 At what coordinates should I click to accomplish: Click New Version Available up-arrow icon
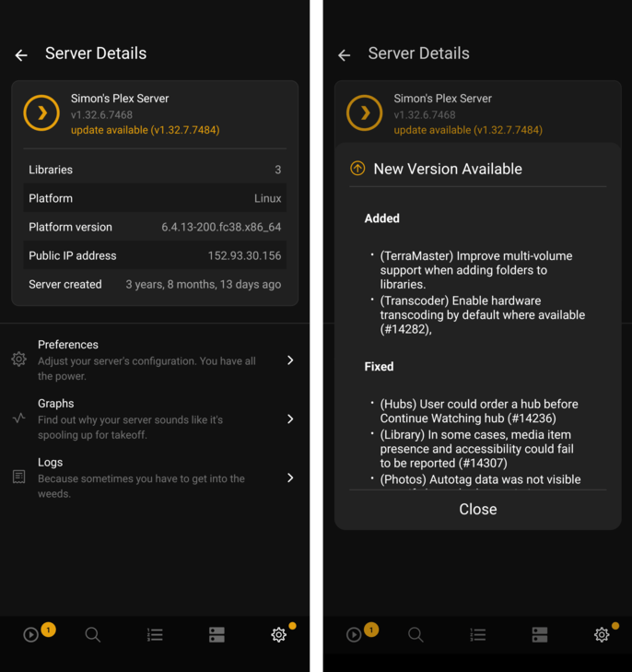pyautogui.click(x=357, y=169)
